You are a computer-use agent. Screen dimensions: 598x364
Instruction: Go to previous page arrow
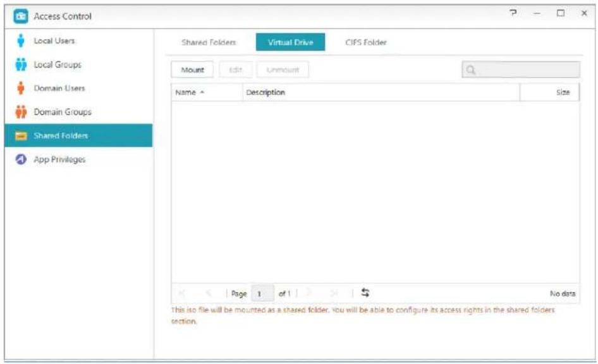coord(208,293)
